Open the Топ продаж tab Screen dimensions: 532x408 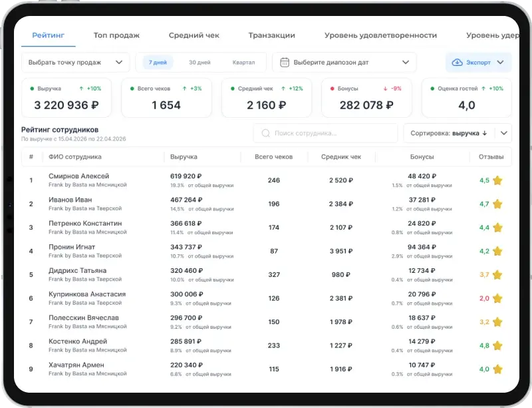point(116,35)
